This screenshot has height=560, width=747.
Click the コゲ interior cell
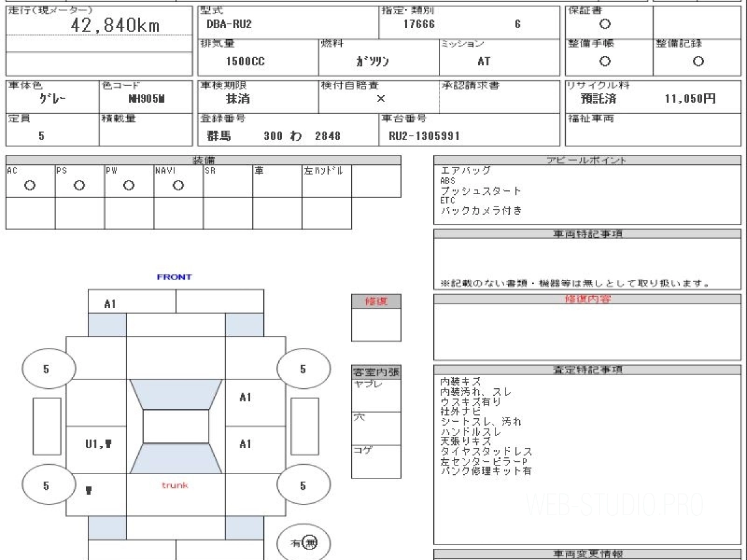click(x=376, y=462)
